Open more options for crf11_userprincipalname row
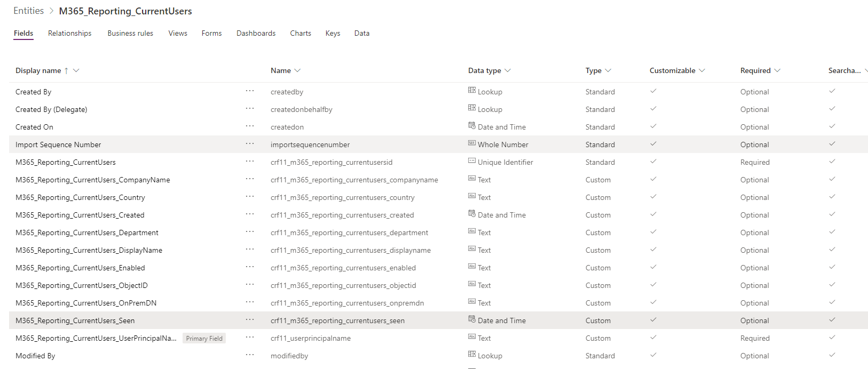This screenshot has height=369, width=868. click(250, 338)
